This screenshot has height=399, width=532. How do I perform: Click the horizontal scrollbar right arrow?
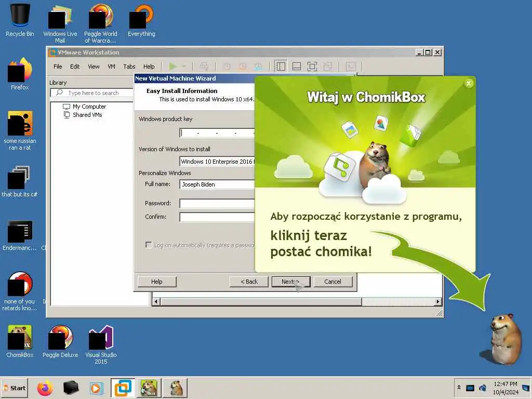coord(437,301)
